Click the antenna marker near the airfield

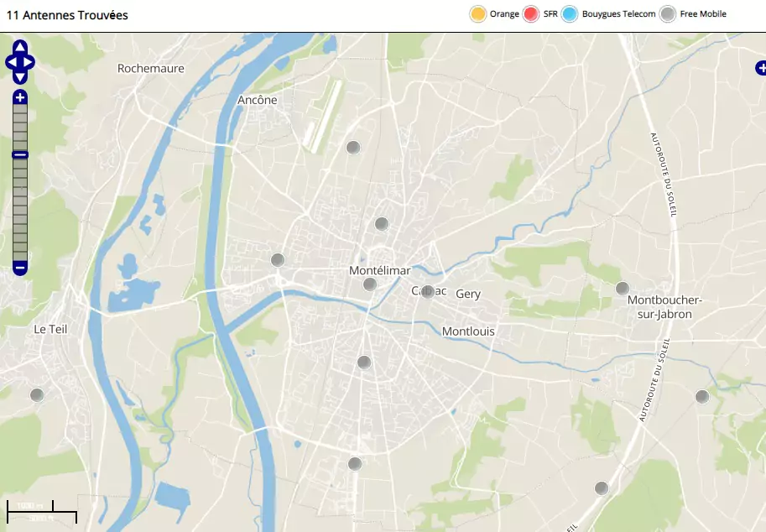353,148
